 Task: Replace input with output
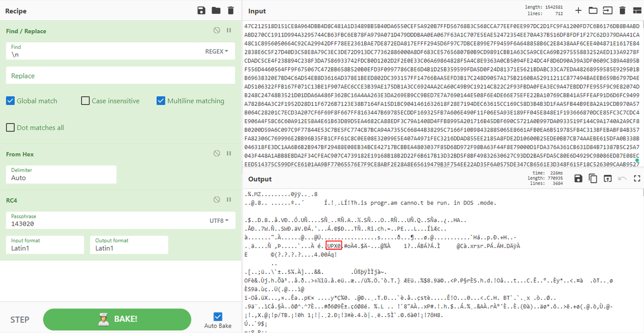608,178
